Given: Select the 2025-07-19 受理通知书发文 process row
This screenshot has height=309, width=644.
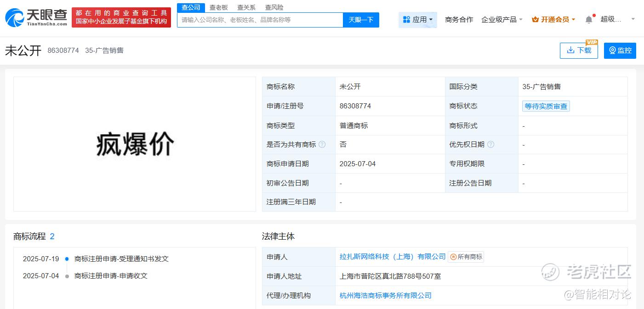Looking at the screenshot, I should [x=96, y=258].
